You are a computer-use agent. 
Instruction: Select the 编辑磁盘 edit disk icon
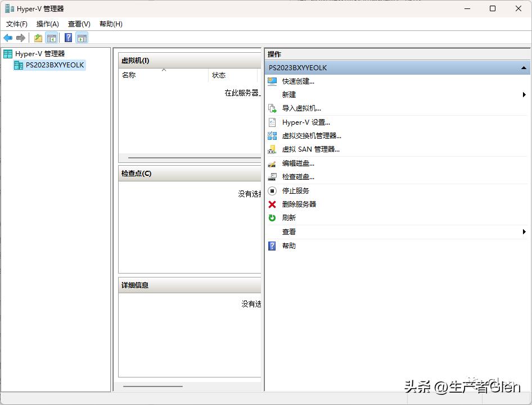272,163
